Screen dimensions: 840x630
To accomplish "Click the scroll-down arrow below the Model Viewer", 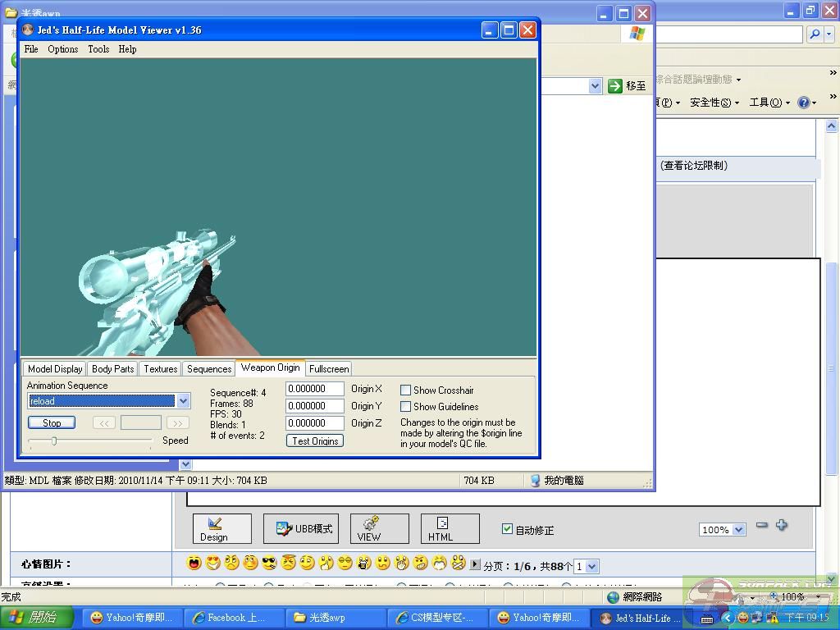I will [x=185, y=464].
